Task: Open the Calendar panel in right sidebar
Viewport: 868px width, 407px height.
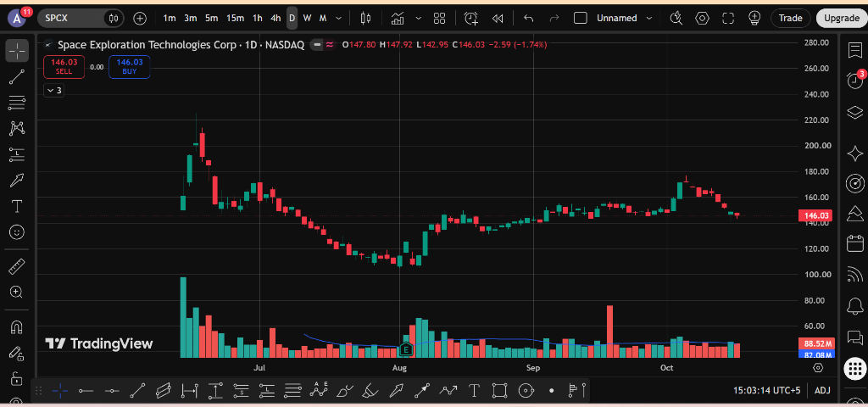Action: tap(855, 243)
